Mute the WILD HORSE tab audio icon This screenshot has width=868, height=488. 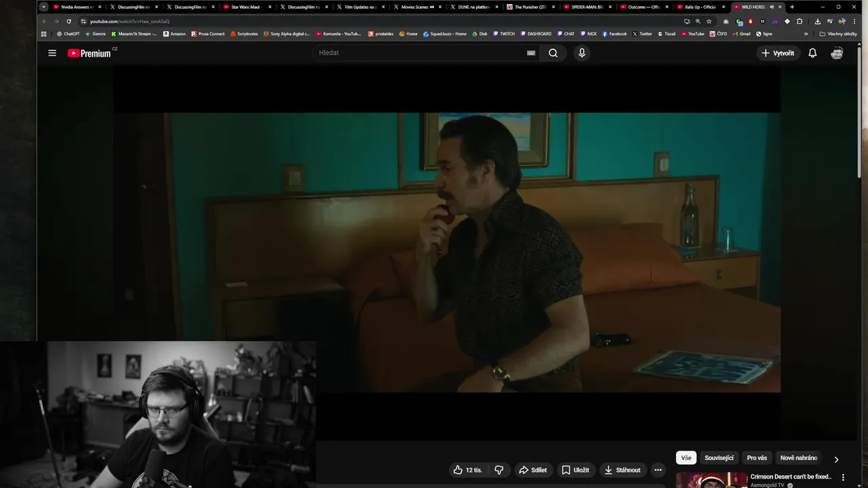(x=772, y=7)
